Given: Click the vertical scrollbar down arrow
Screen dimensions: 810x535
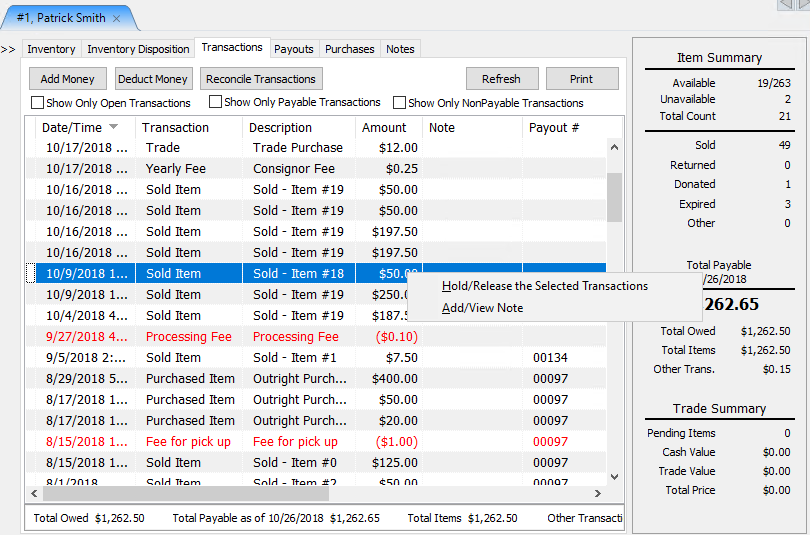Looking at the screenshot, I should click(x=614, y=477).
